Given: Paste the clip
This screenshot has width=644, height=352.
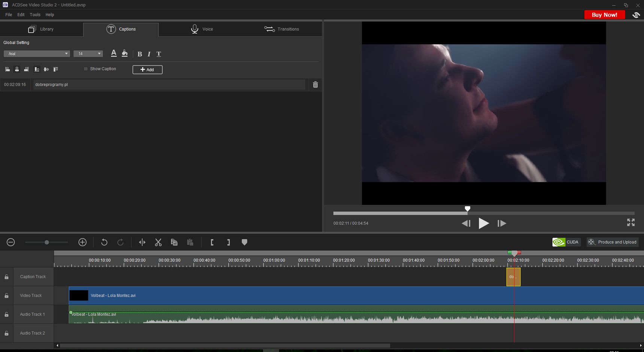Looking at the screenshot, I should [x=190, y=243].
